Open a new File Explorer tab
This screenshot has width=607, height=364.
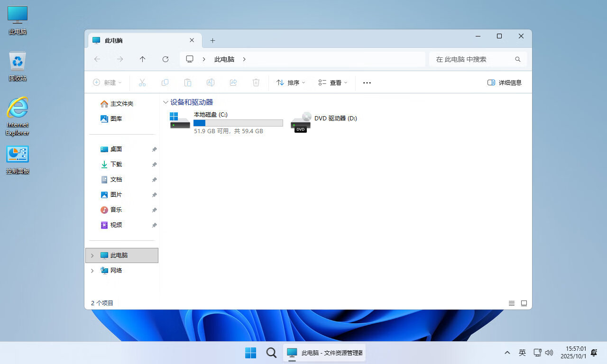pos(212,40)
